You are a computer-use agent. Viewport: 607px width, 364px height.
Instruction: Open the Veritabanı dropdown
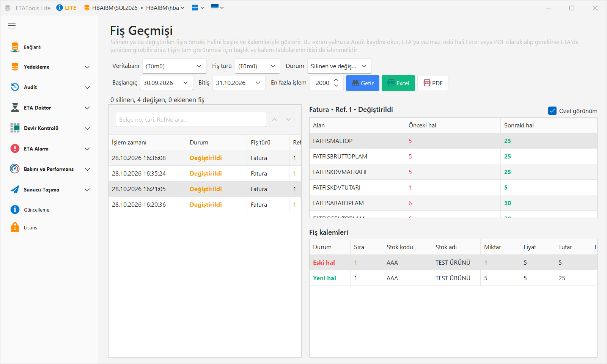tap(175, 66)
